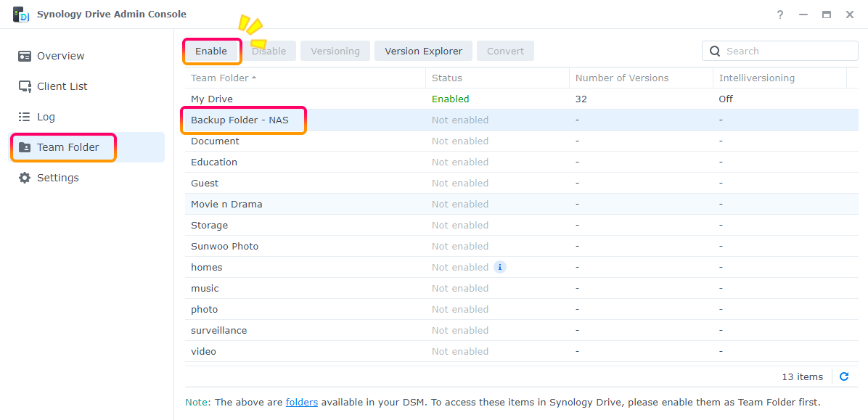Go to Client List section
This screenshot has height=420, width=868.
point(88,86)
